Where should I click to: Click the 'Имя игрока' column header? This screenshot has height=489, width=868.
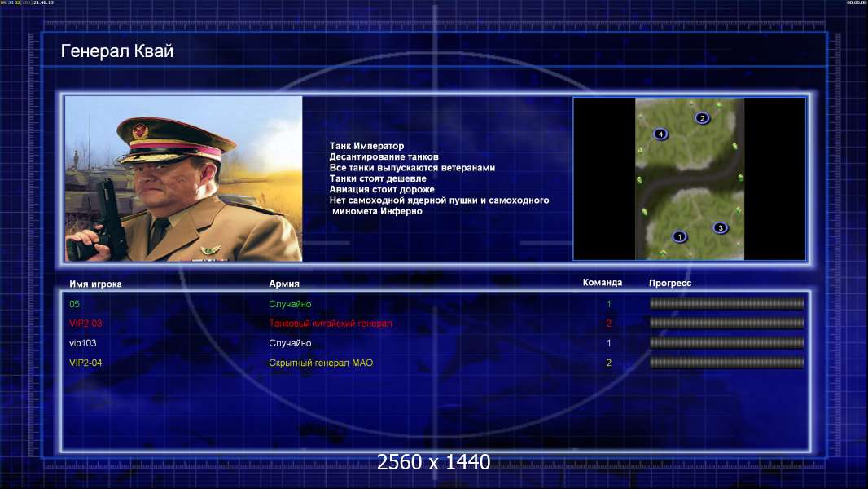tap(95, 284)
